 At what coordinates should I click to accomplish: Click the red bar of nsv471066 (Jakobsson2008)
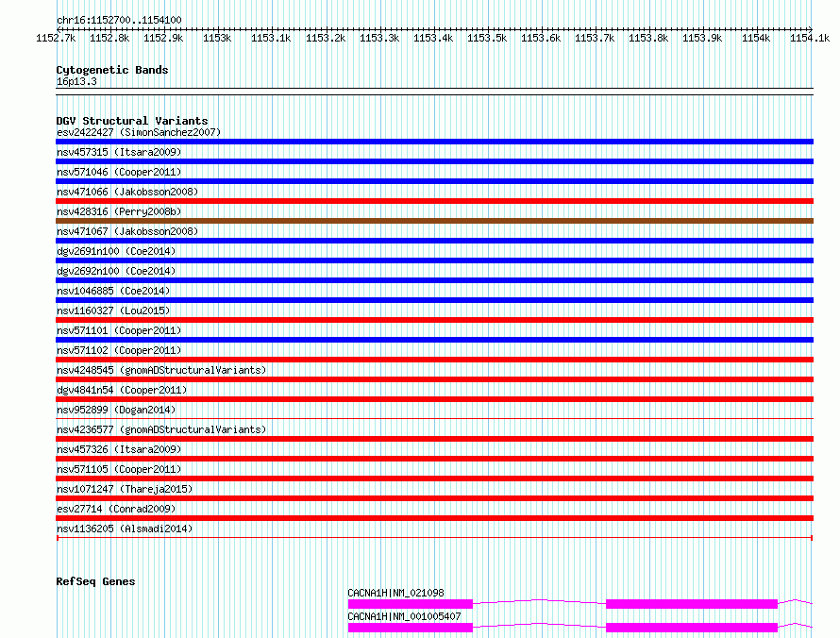coord(434,201)
